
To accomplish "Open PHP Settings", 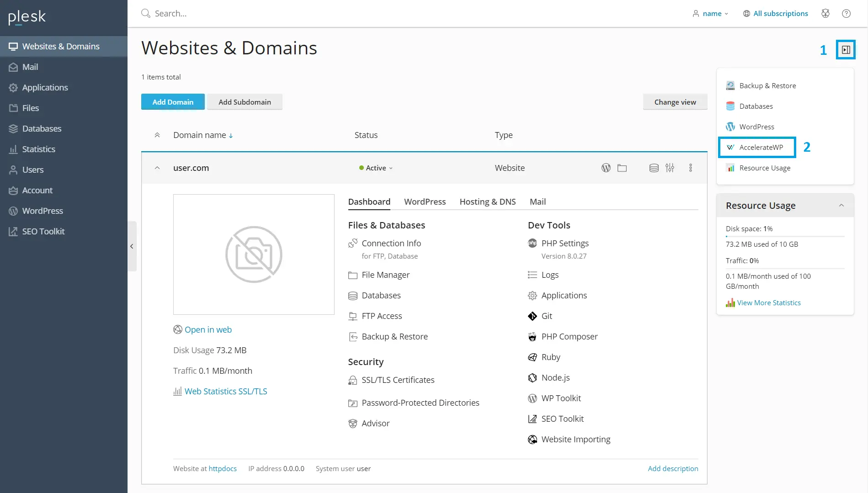I will click(558, 243).
